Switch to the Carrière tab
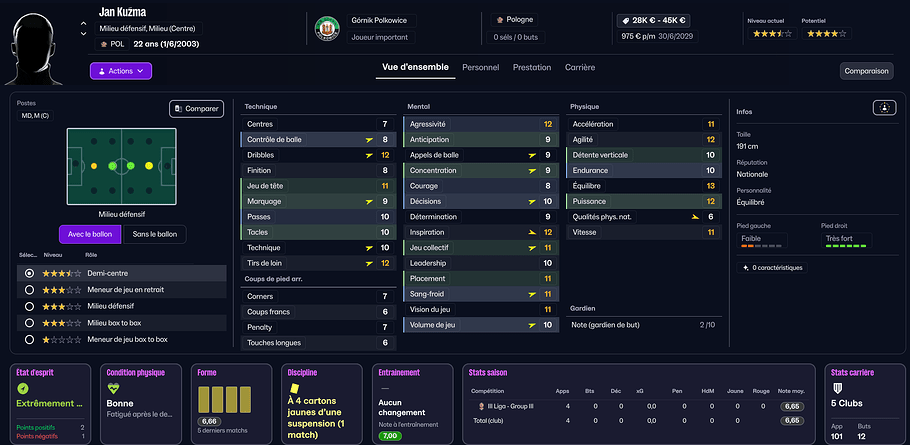The width and height of the screenshot is (910, 445). [x=580, y=67]
